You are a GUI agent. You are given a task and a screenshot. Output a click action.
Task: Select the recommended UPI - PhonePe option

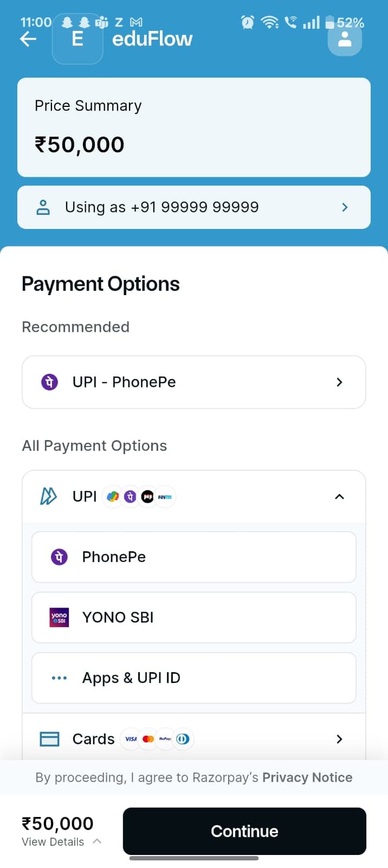[193, 382]
